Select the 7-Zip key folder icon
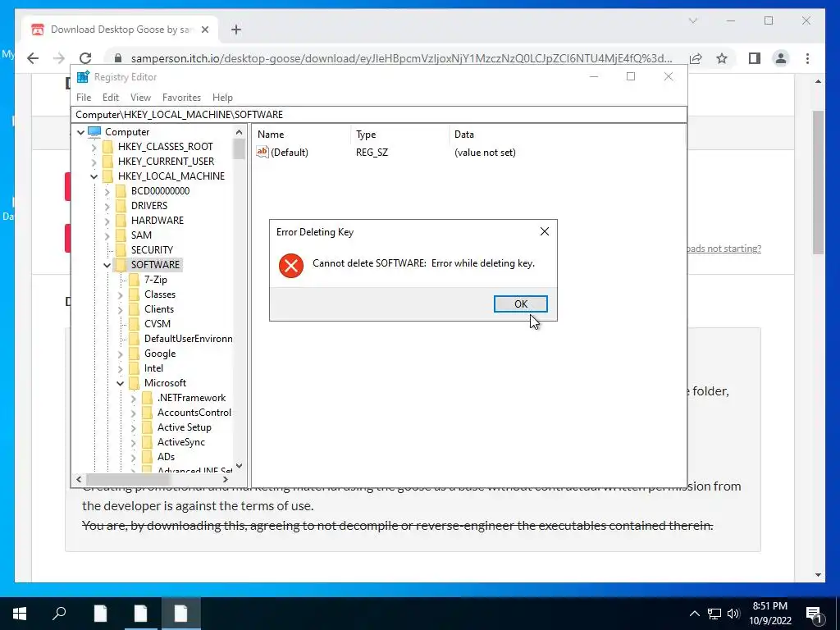Image resolution: width=840 pixels, height=630 pixels. (x=134, y=280)
